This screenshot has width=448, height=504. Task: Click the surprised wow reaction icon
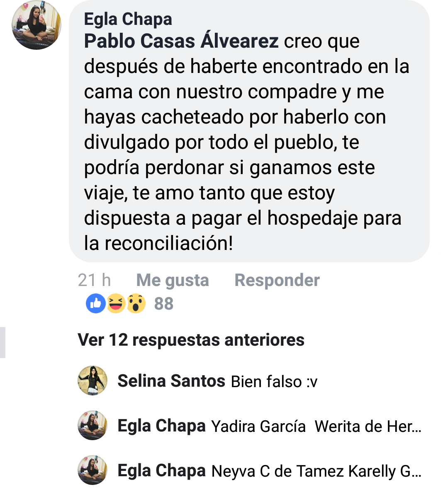136,303
